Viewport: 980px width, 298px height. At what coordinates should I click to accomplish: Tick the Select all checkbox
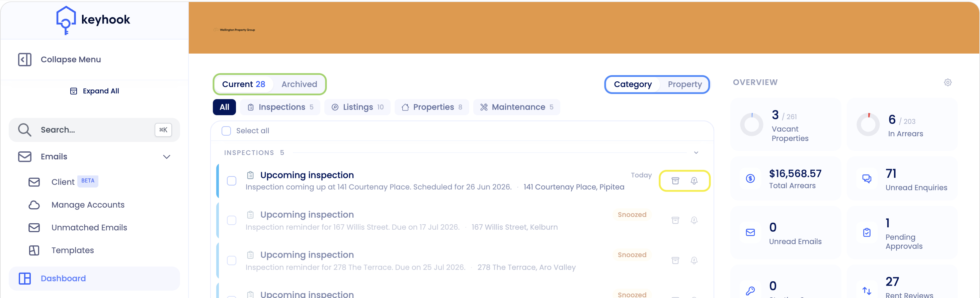point(226,131)
